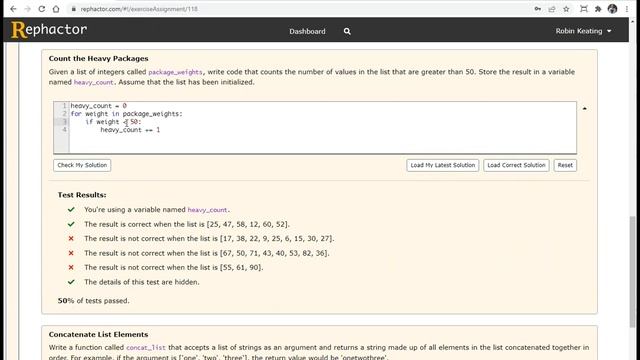Click check mark for hidden test details
Image resolution: width=640 pixels, height=360 pixels.
click(x=71, y=282)
